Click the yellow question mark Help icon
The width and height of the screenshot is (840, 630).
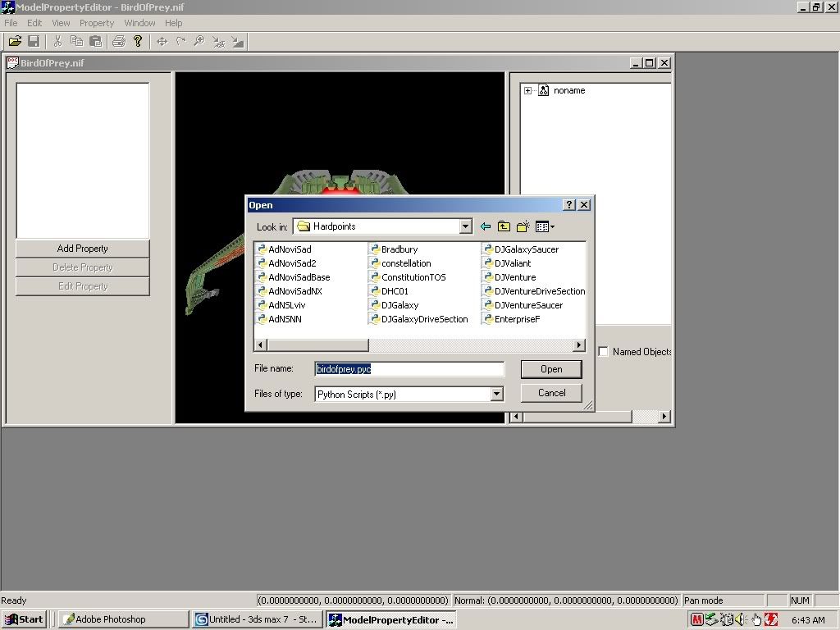pos(138,41)
